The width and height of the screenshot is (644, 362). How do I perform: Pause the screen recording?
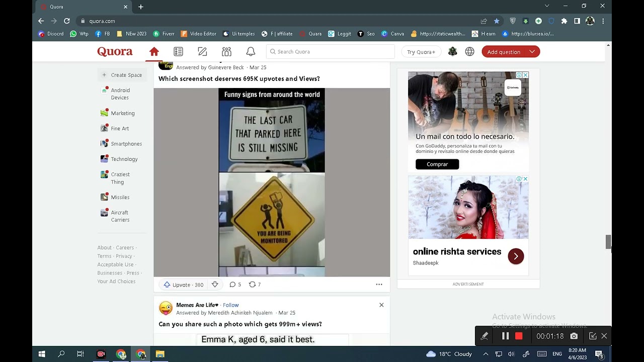[x=505, y=336]
